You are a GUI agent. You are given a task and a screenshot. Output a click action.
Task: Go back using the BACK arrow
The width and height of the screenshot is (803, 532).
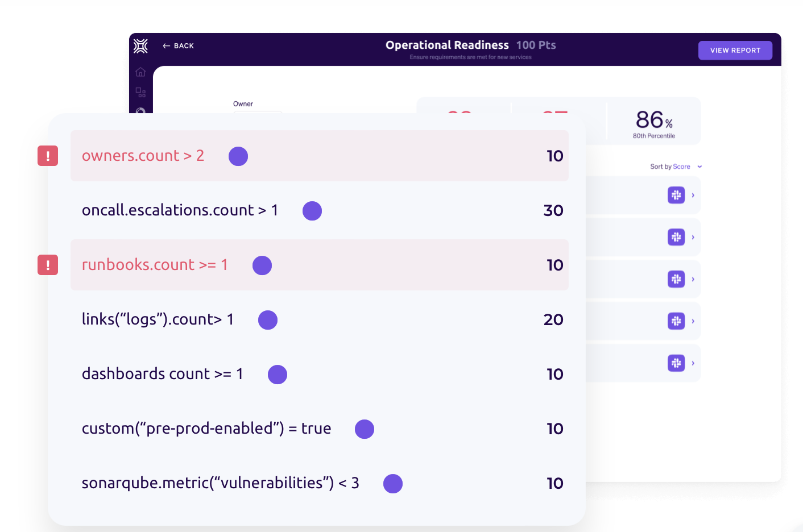tap(178, 46)
